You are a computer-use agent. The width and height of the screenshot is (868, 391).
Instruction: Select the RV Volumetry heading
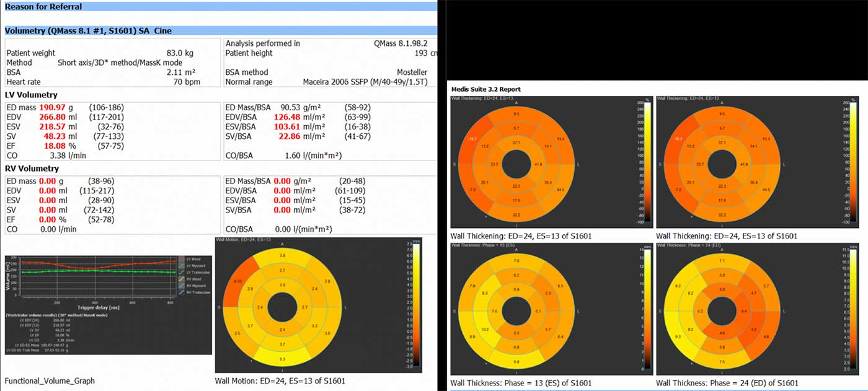pyautogui.click(x=32, y=169)
